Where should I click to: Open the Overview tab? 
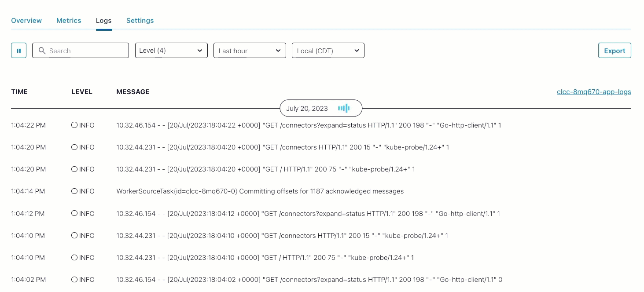tap(26, 20)
